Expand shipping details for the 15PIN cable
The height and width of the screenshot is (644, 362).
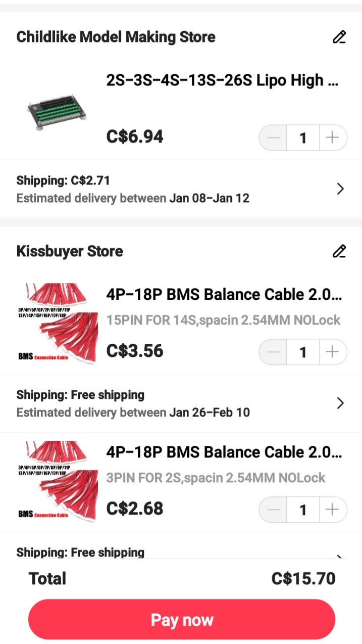coord(340,403)
